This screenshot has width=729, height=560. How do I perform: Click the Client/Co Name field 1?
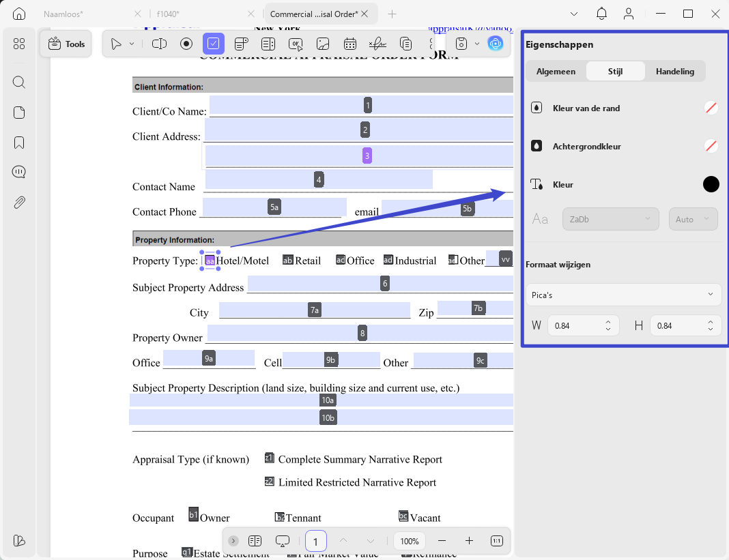(361, 105)
